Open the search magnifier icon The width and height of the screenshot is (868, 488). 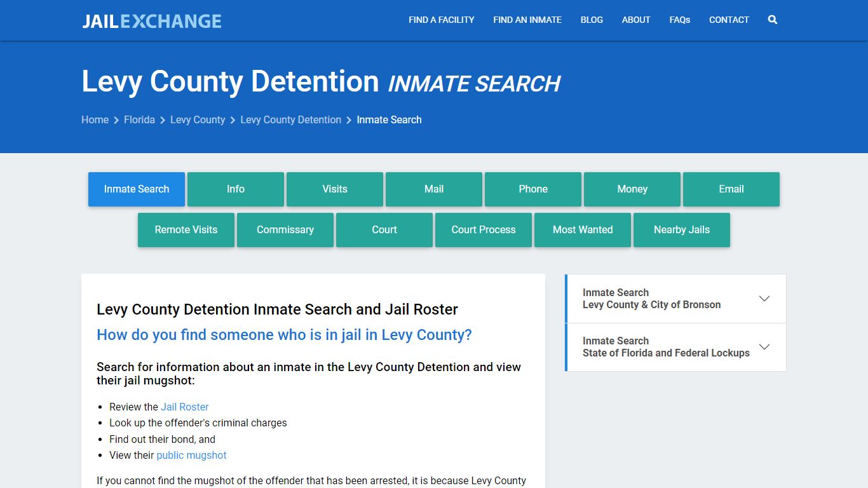coord(772,20)
